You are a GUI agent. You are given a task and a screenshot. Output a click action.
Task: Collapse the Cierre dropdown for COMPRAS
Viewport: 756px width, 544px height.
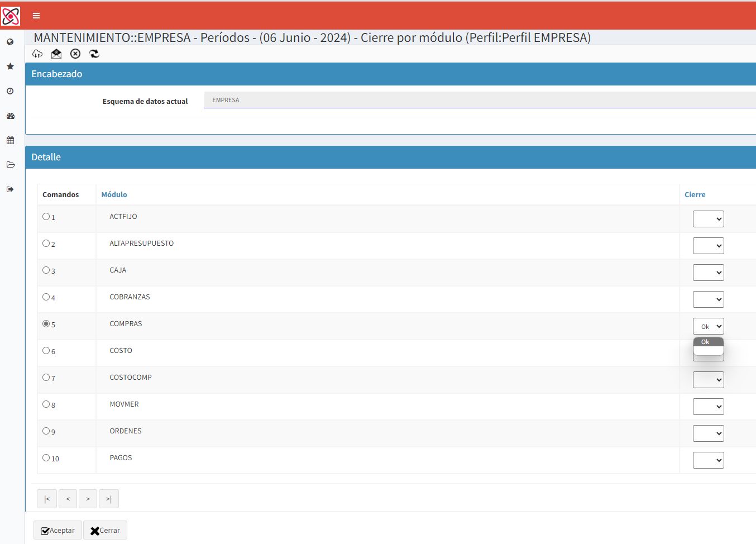coord(708,326)
